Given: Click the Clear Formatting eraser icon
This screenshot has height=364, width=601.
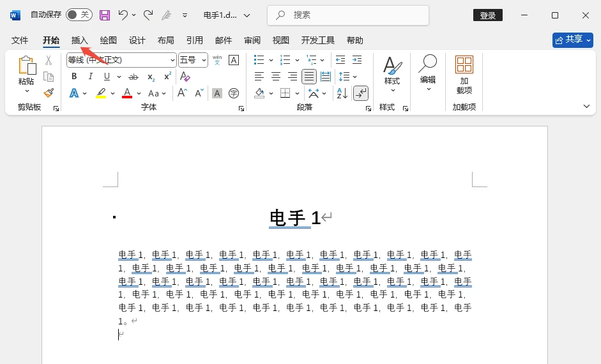Looking at the screenshot, I should [185, 77].
